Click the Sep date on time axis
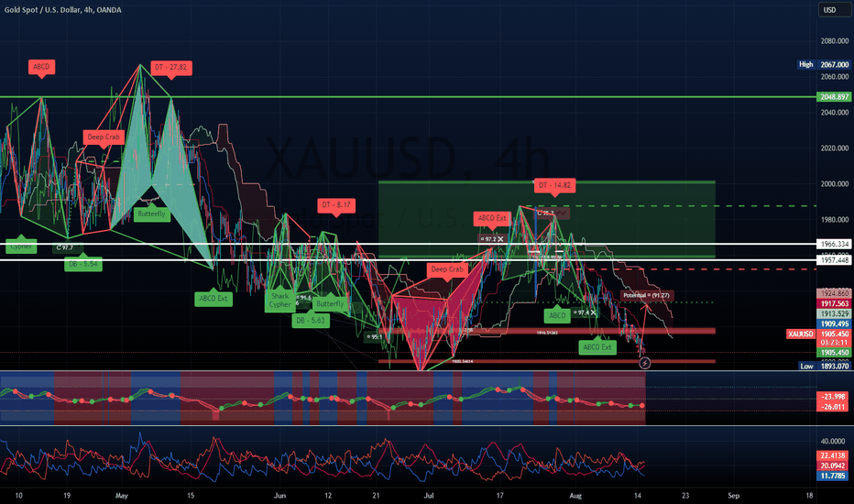This screenshot has height=504, width=854. [x=734, y=495]
